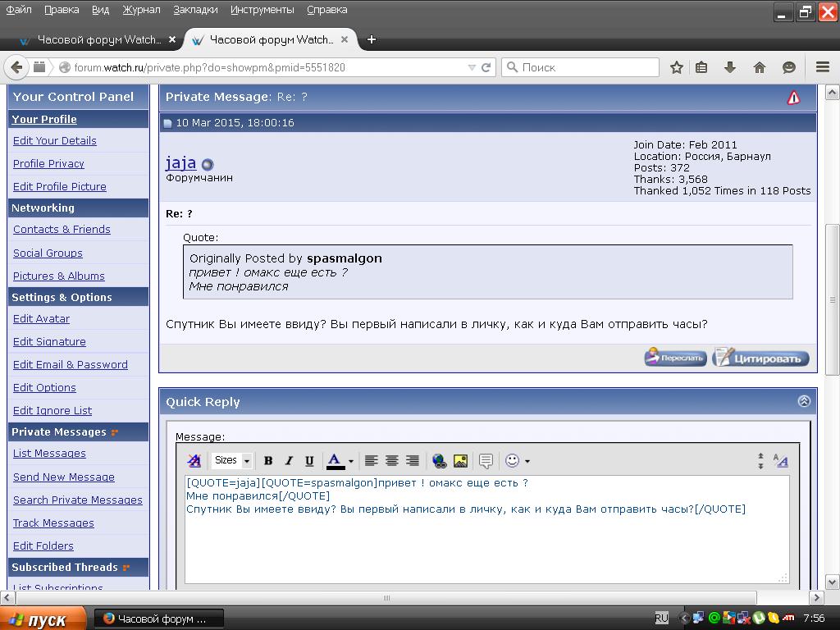
Task: Open the smilies dropdown in the editor
Action: coord(517,461)
